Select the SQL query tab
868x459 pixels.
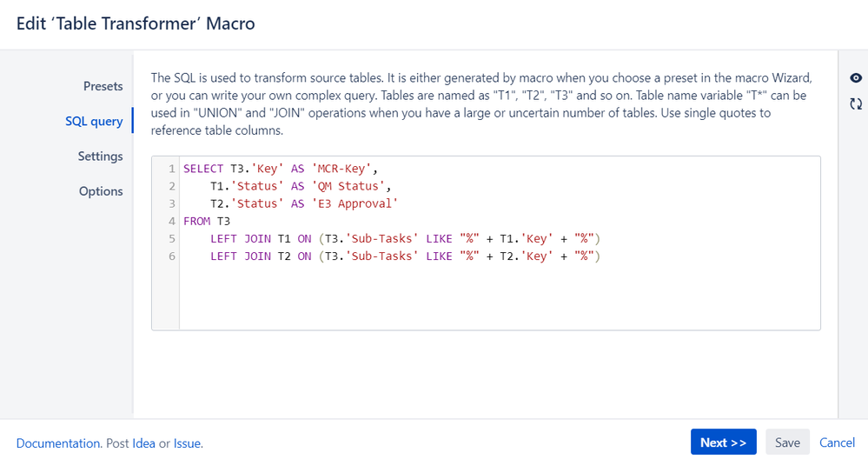click(x=94, y=121)
